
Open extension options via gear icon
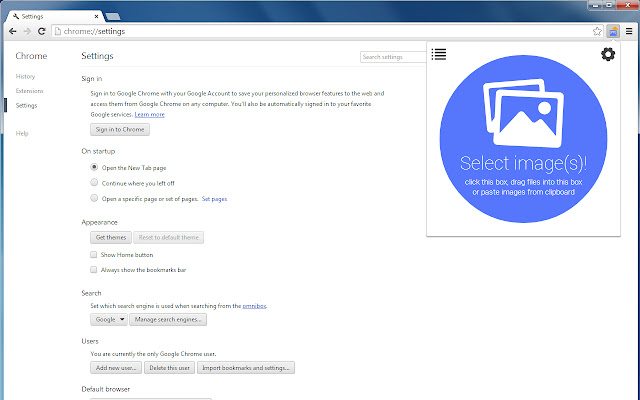coord(608,54)
